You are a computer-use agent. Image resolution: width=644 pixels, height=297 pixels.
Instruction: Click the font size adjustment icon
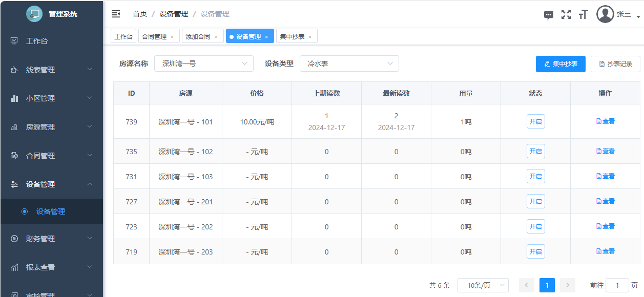(x=583, y=15)
